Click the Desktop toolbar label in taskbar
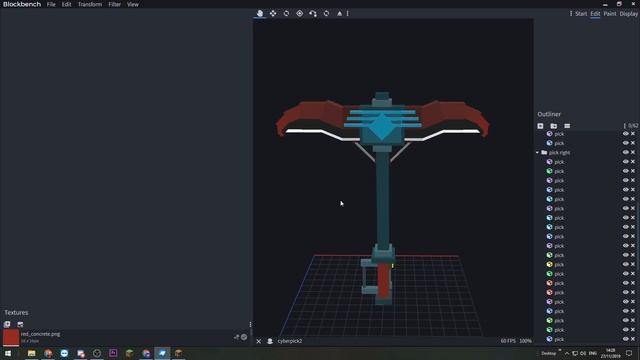Image resolution: width=640 pixels, height=360 pixels. coord(549,353)
